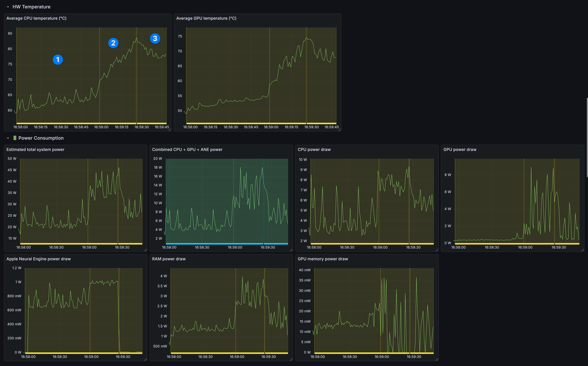The image size is (588, 366).
Task: Click the Combined CPU + GPU + ANE power title
Action: tap(187, 150)
